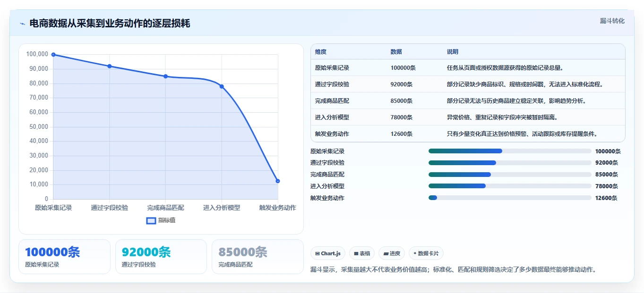Click the 12600条 progress value label
644x293 pixels.
607,198
